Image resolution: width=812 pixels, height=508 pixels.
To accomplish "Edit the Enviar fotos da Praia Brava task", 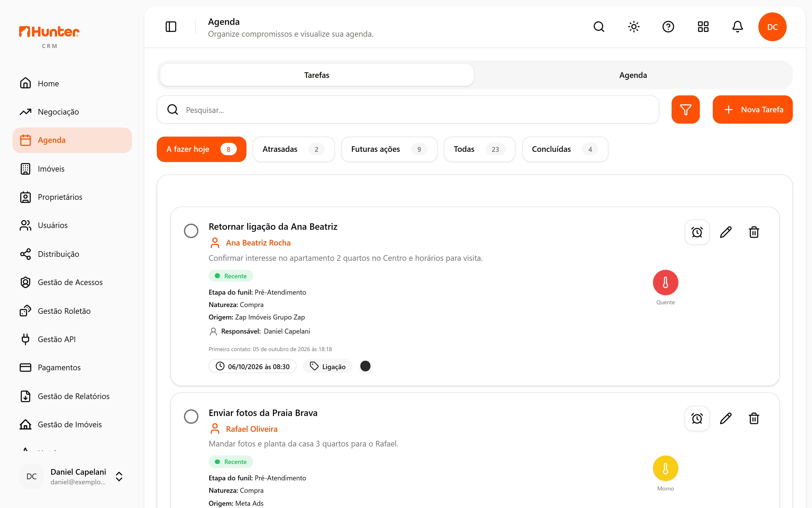I will pyautogui.click(x=725, y=418).
